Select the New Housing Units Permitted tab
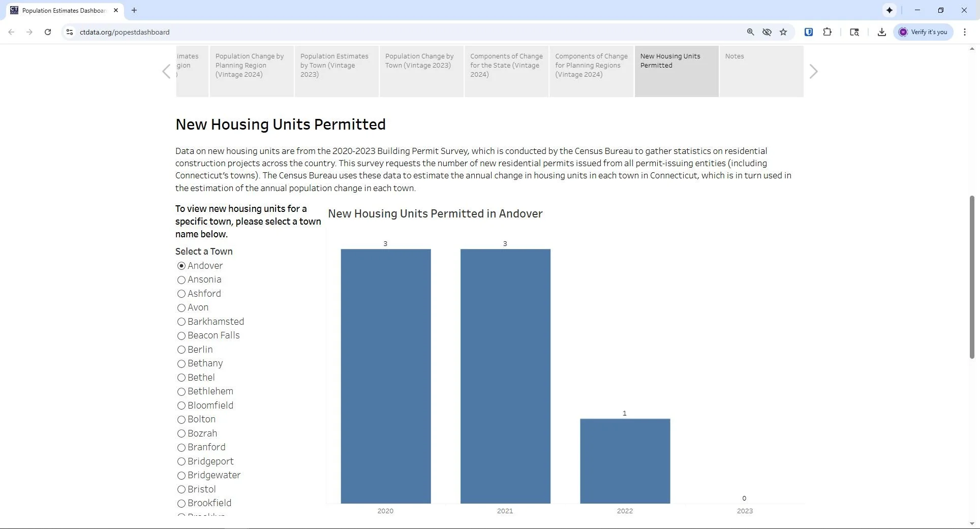 (677, 71)
